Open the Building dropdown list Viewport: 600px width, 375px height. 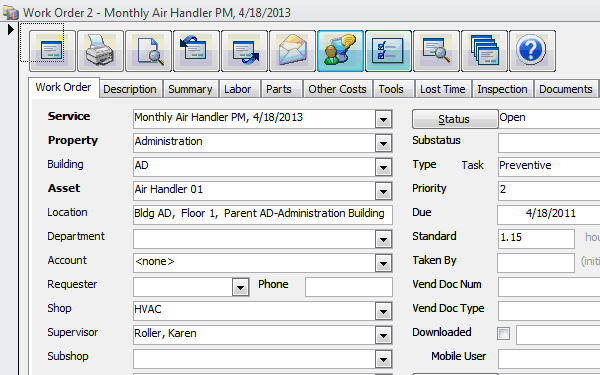point(383,168)
